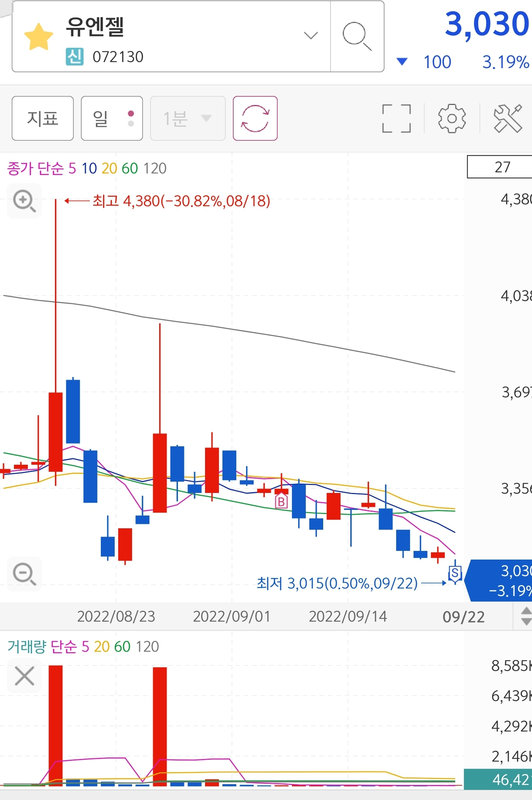
Task: Select the 일 daily period button
Action: 112,118
